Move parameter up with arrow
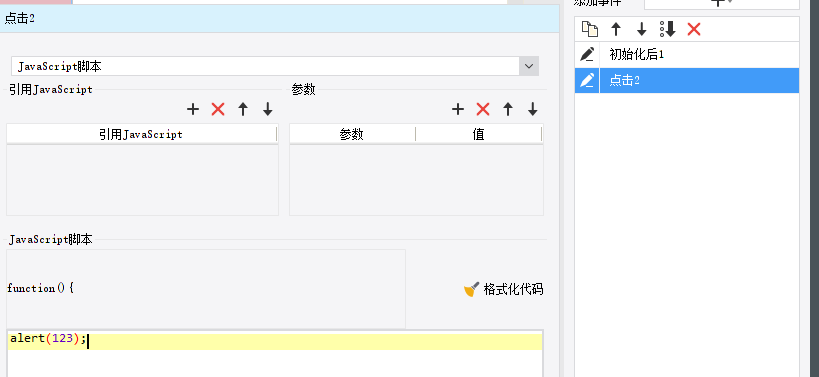819x377 pixels. (508, 109)
